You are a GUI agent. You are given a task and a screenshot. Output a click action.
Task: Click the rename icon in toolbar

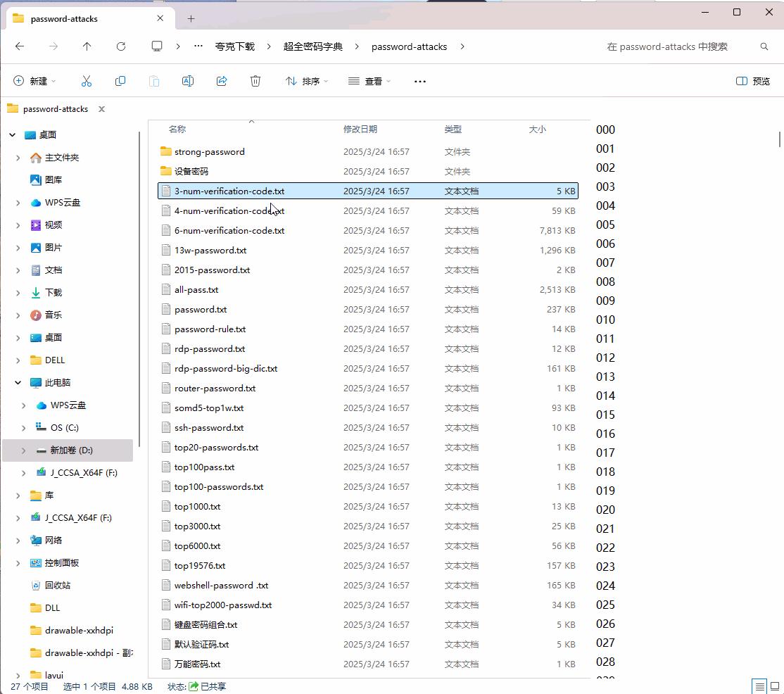point(188,81)
